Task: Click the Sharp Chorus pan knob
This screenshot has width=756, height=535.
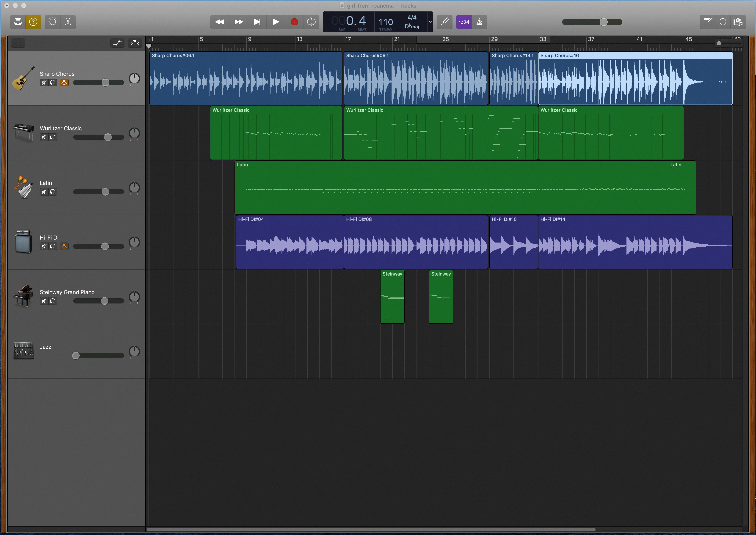Action: click(x=134, y=78)
